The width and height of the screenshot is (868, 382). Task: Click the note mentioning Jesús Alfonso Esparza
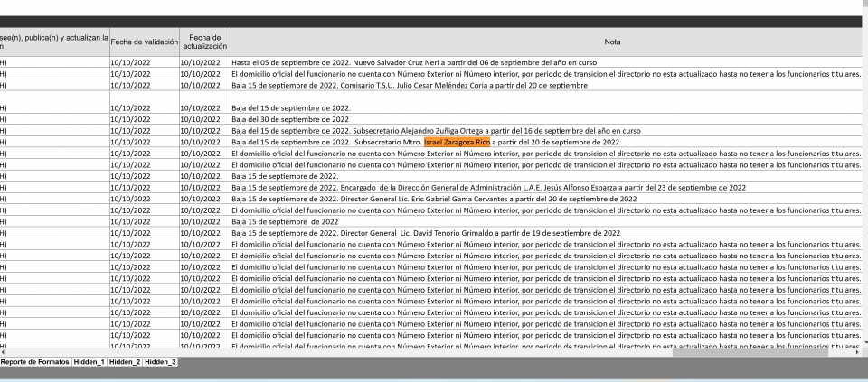549,188
